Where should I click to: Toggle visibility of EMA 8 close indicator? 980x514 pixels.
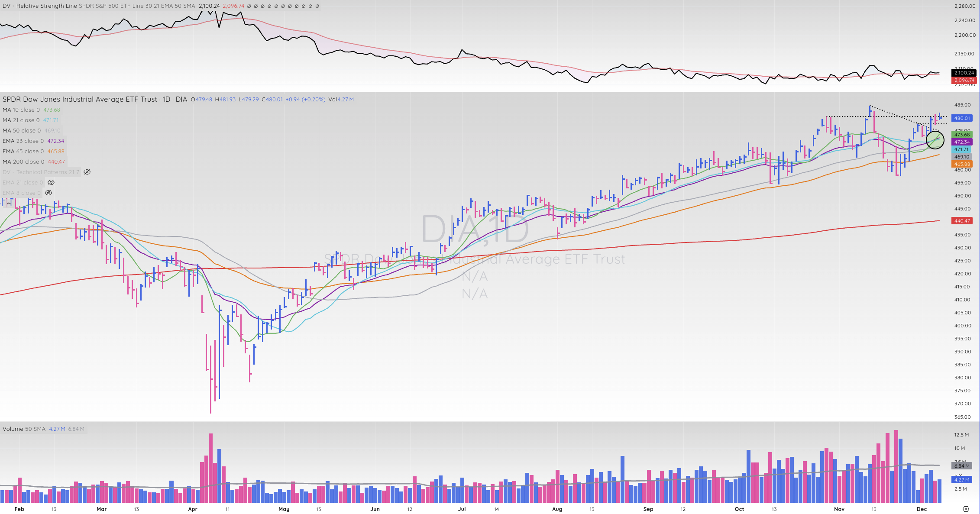pos(49,193)
